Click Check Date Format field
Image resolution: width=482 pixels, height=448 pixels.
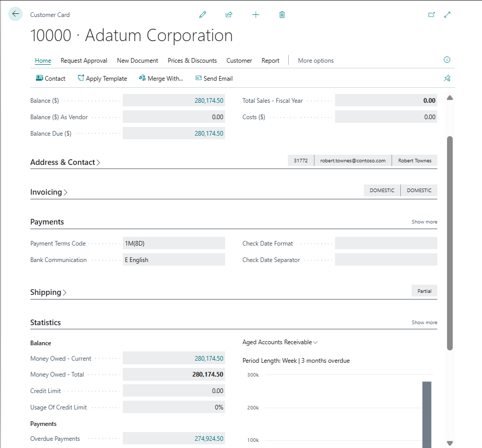(x=386, y=244)
